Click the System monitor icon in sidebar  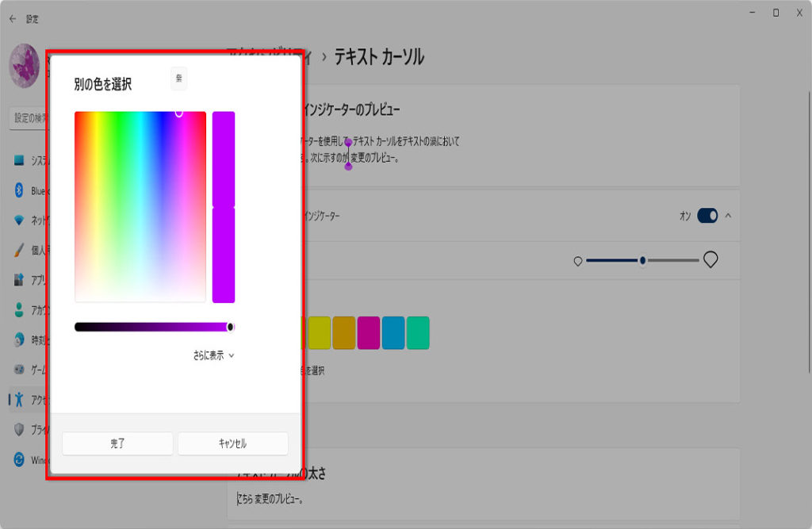coord(20,160)
